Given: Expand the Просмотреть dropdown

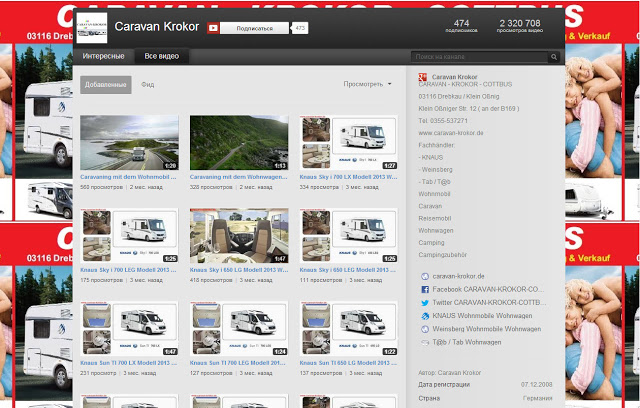Looking at the screenshot, I should 367,84.
